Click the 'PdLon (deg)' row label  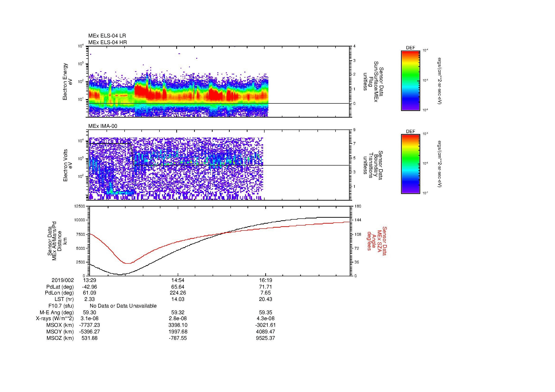point(59,293)
